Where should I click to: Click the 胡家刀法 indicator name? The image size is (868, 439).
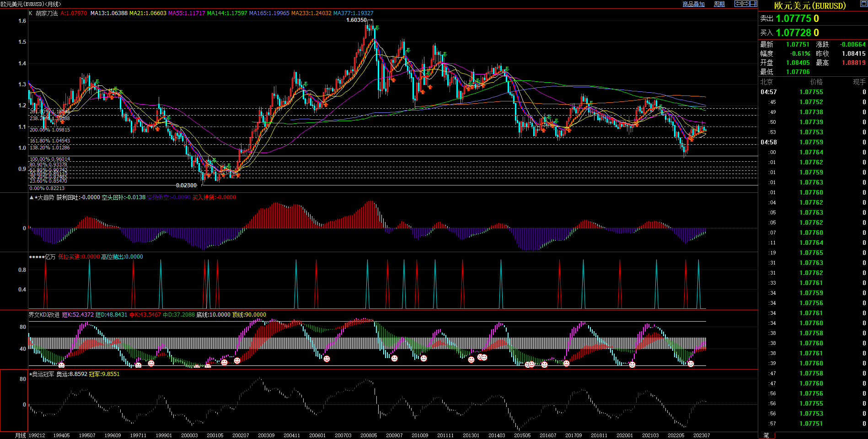point(47,13)
